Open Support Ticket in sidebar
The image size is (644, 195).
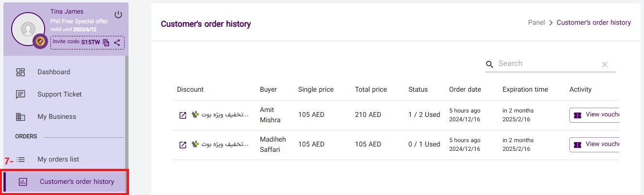pyautogui.click(x=59, y=95)
